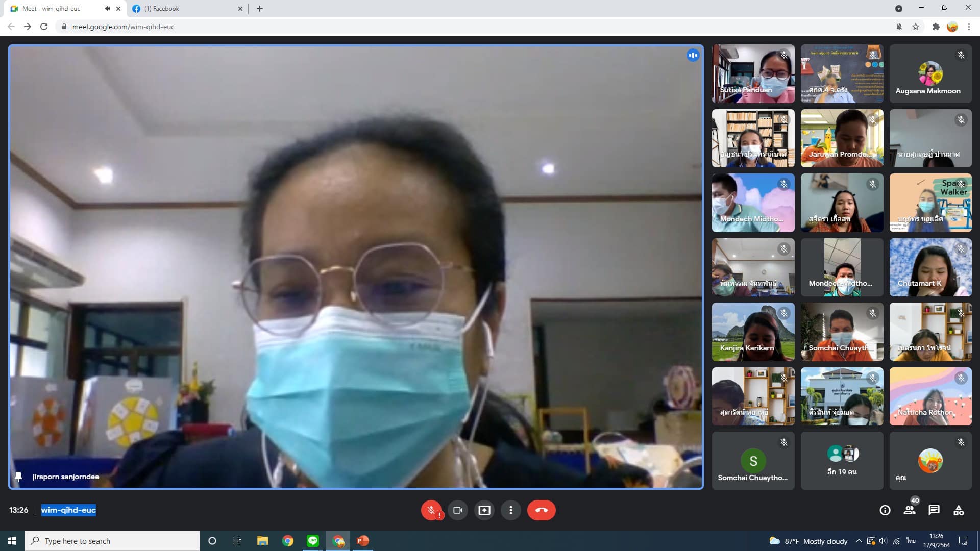Click the blue speaking indicator on main video
Viewport: 980px width, 551px height.
[x=693, y=55]
